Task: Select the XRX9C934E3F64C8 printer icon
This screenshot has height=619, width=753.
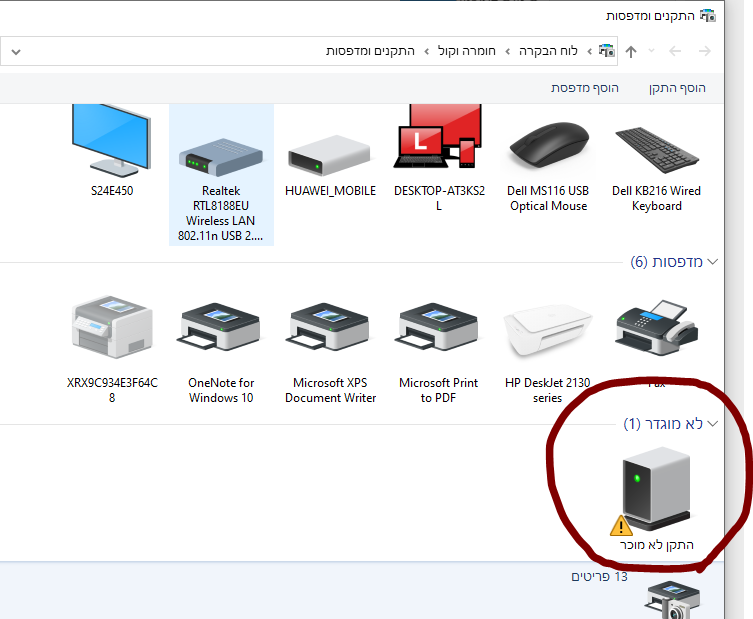Action: (112, 327)
